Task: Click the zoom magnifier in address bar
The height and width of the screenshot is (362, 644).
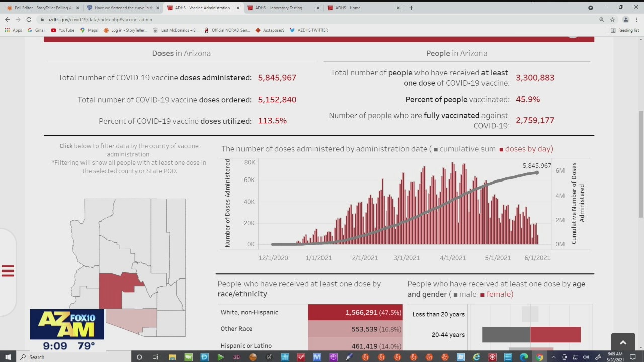Action: (601, 19)
